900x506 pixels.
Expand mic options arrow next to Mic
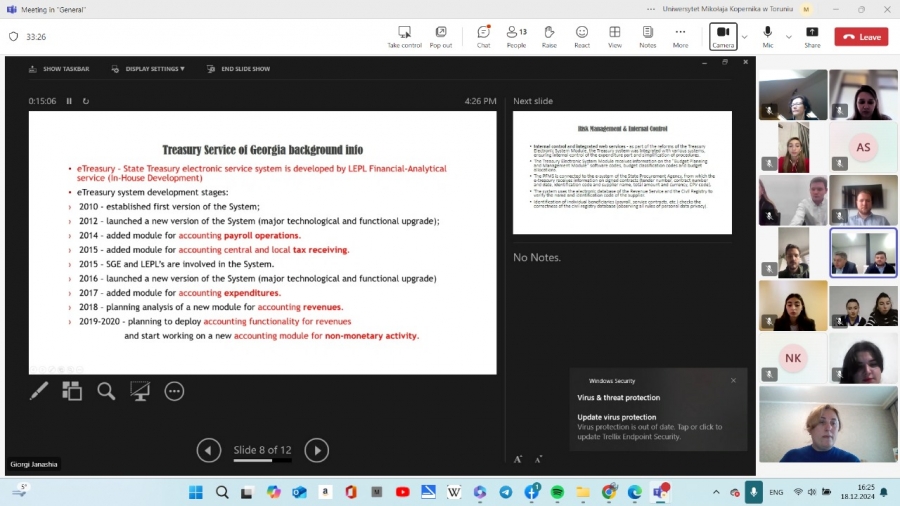point(789,37)
